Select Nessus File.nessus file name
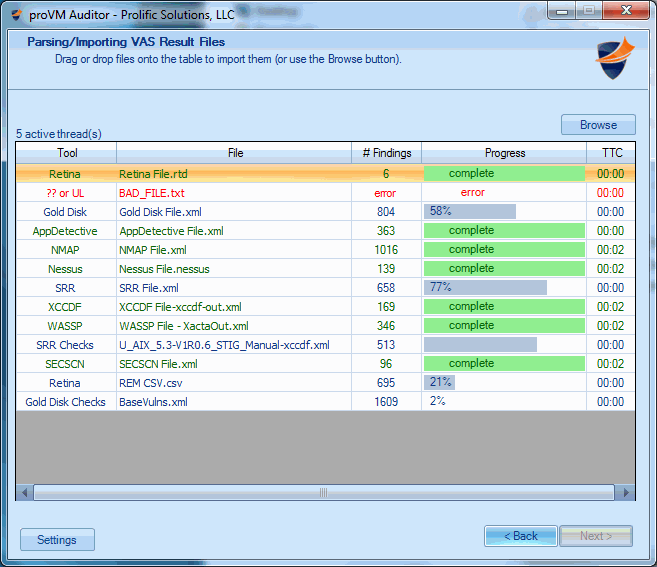Viewport: 657px width, 567px height. pyautogui.click(x=164, y=269)
